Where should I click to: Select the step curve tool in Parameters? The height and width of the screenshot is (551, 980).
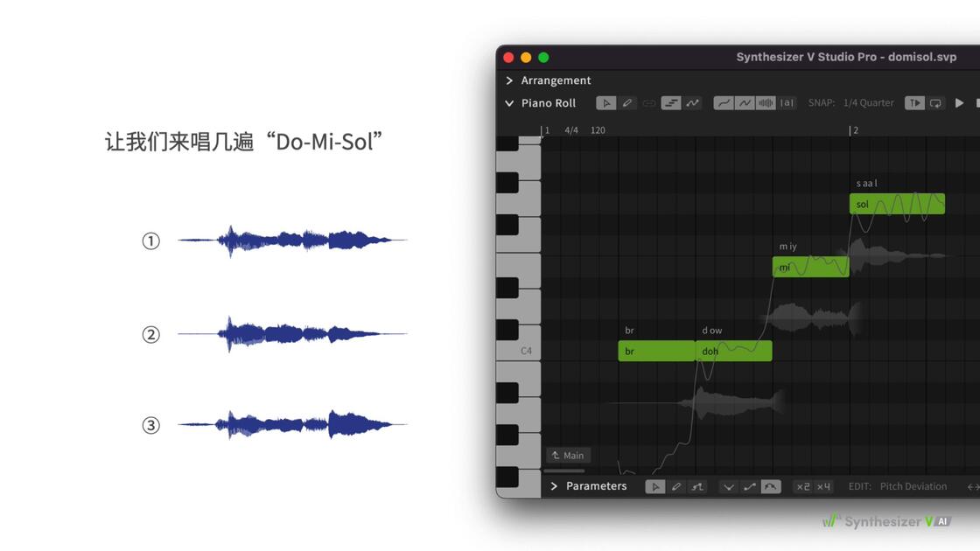coord(697,486)
